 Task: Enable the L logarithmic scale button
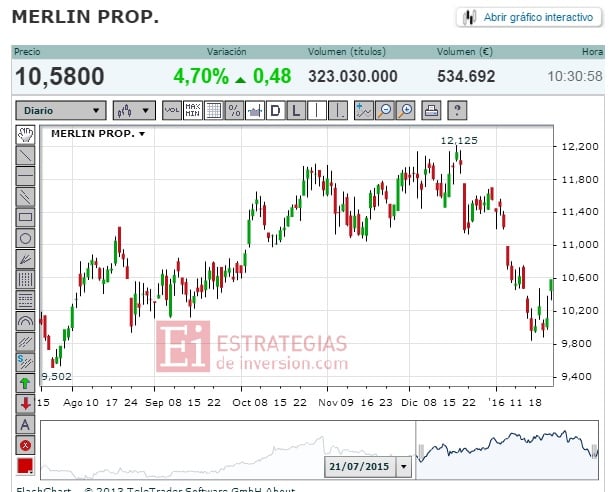coord(296,111)
